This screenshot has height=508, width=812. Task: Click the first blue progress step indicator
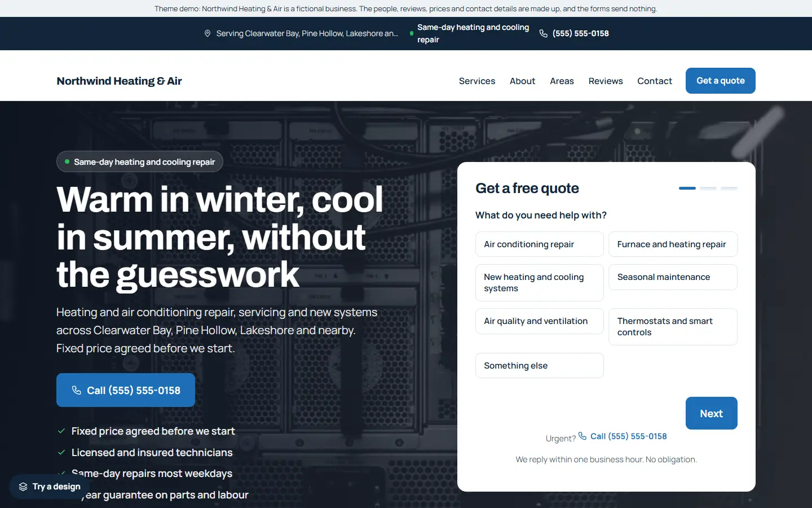tap(687, 188)
